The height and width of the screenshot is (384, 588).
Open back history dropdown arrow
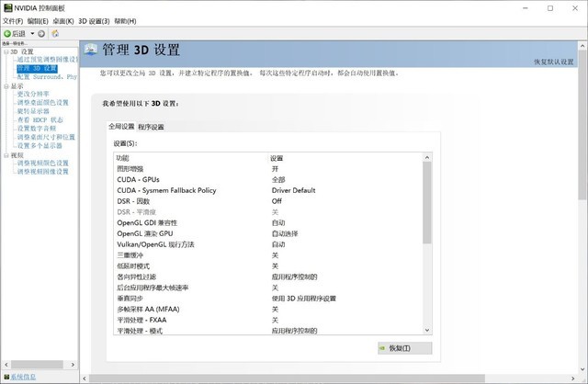click(33, 34)
